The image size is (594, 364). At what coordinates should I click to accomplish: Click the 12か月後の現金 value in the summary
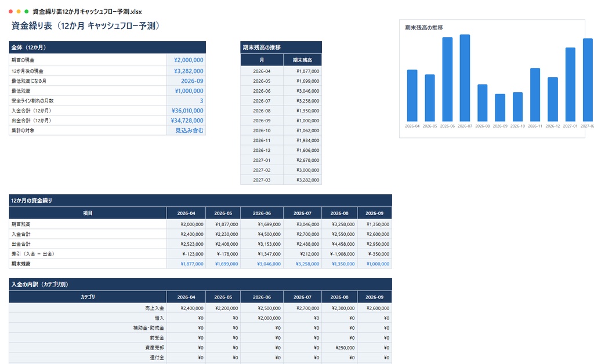coord(186,71)
